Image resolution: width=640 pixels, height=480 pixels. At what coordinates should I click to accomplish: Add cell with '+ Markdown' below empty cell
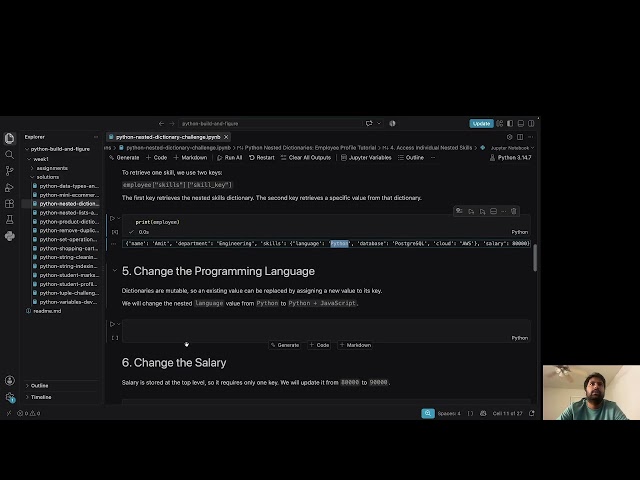[355, 345]
